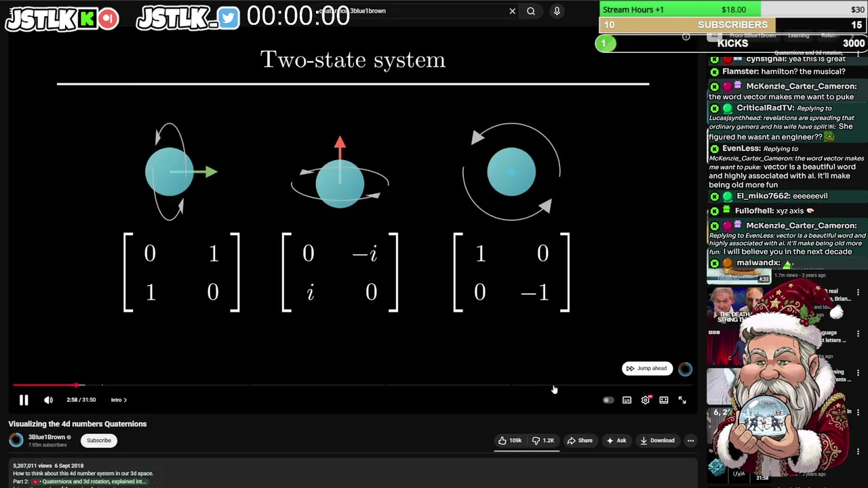
Task: Click the Share button
Action: click(580, 441)
